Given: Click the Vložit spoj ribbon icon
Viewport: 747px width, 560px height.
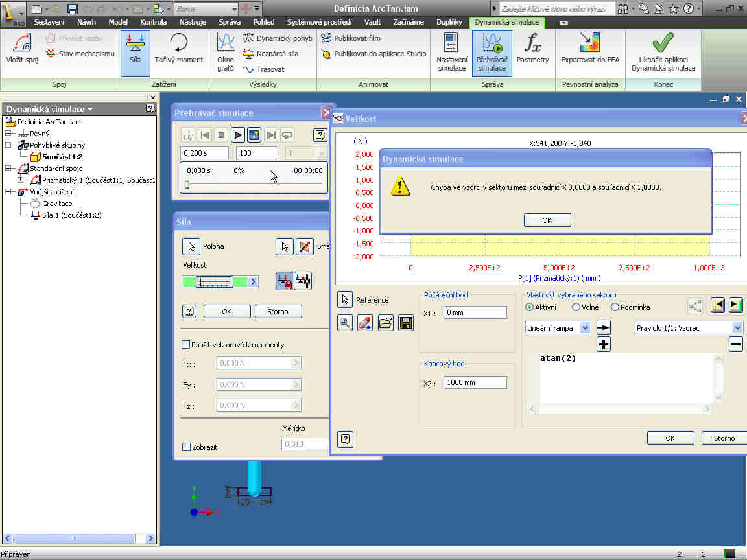Looking at the screenshot, I should pos(22,49).
